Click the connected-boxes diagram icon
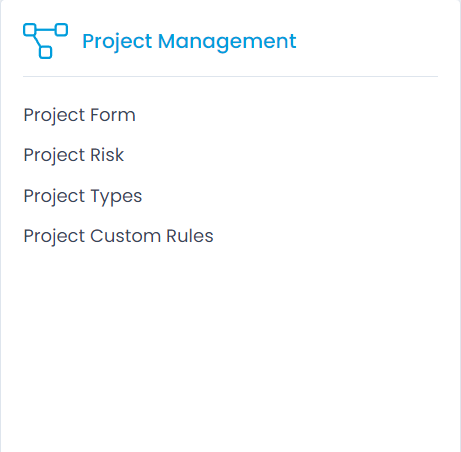Viewport: 461px width, 452px height. point(45,41)
